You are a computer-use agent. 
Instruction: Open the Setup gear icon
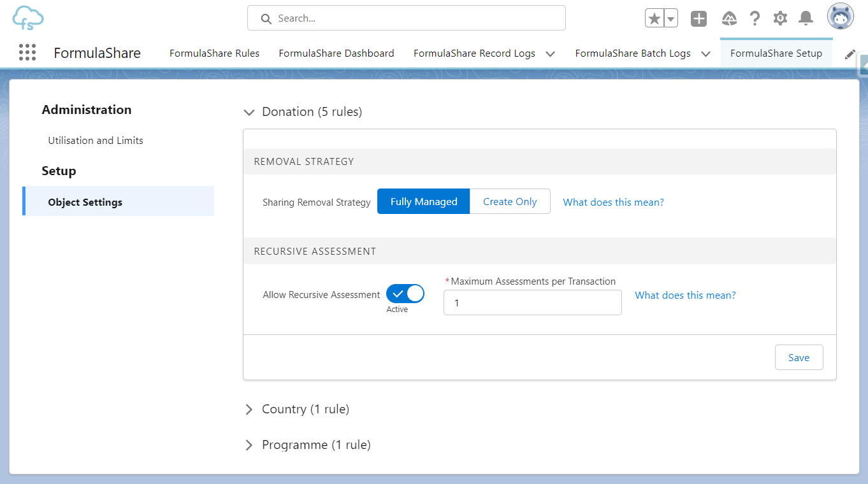click(x=780, y=18)
